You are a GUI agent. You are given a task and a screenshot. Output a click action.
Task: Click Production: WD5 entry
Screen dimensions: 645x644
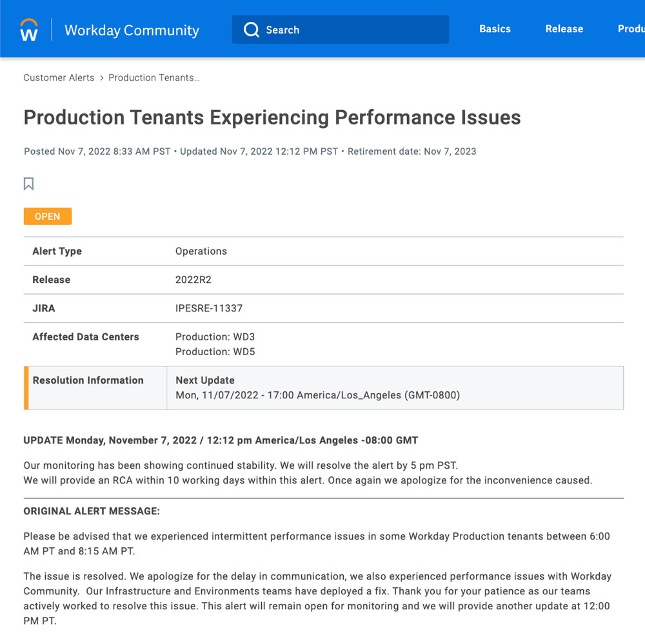(215, 351)
